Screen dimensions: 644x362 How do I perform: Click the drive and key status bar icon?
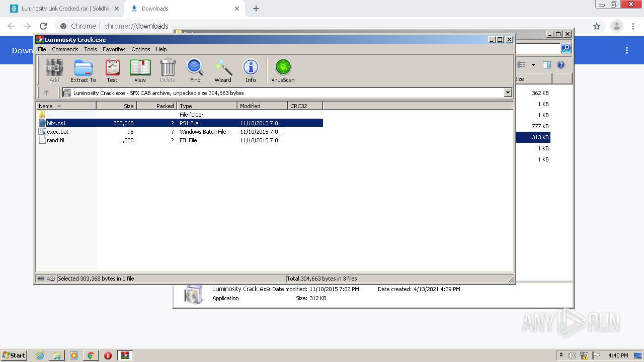coord(46,279)
